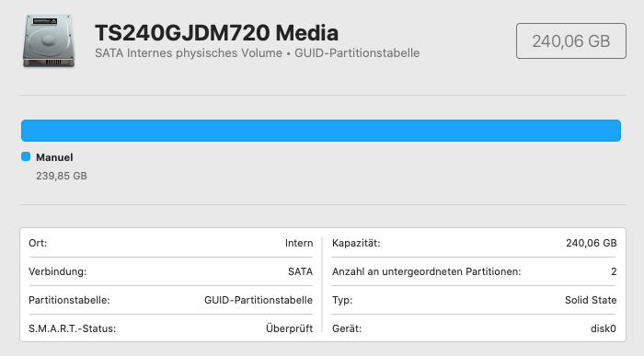Click the S.M.A.R.T.-Status label
644x356 pixels.
point(73,328)
